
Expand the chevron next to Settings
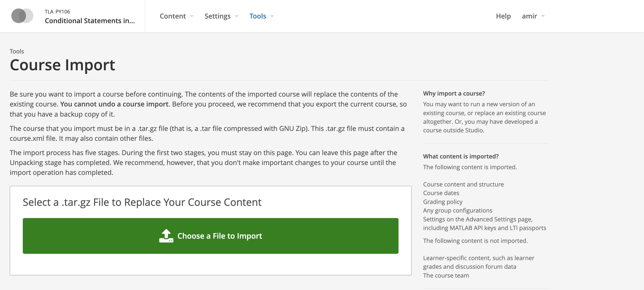tap(237, 16)
